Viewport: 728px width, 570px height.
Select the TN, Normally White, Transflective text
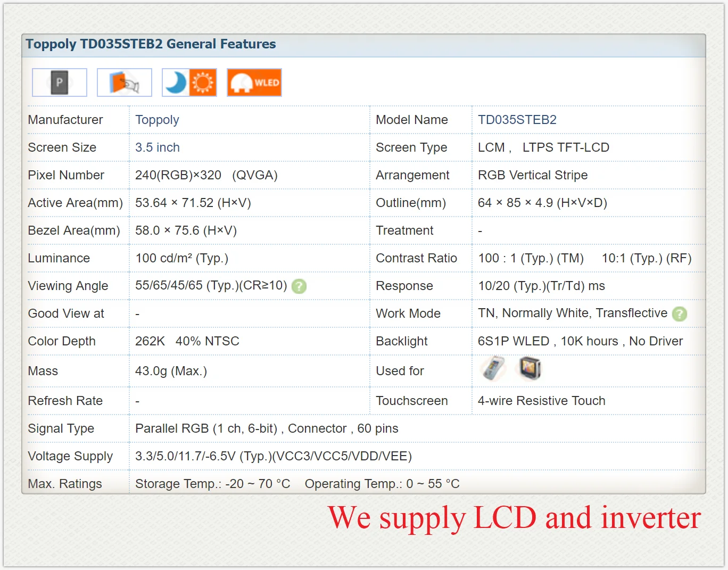[x=573, y=313]
